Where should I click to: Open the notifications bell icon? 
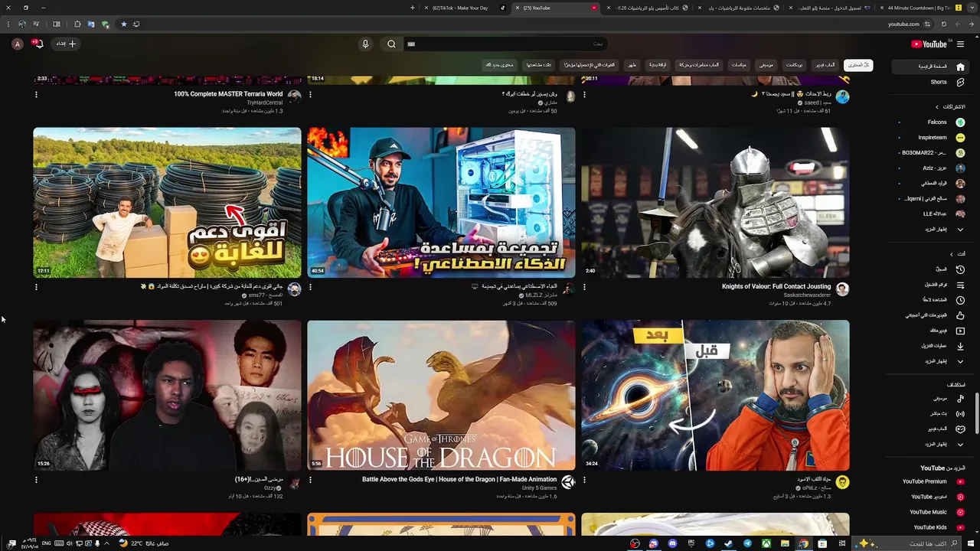tap(38, 44)
